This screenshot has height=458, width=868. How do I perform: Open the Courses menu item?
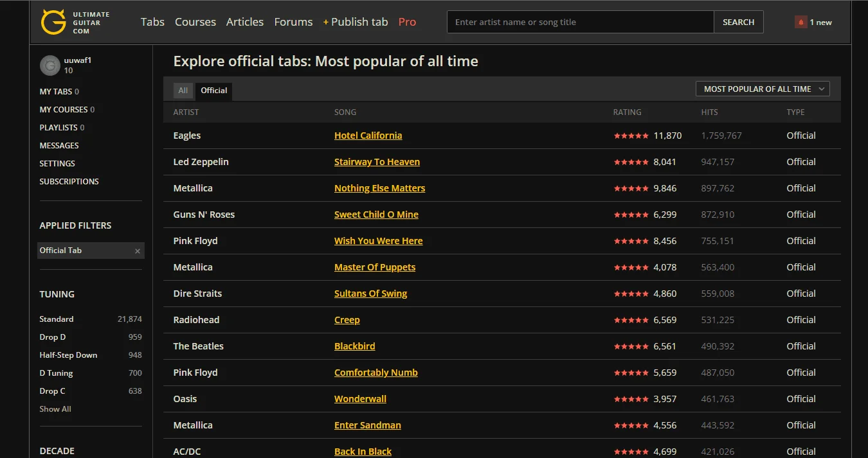pyautogui.click(x=195, y=22)
